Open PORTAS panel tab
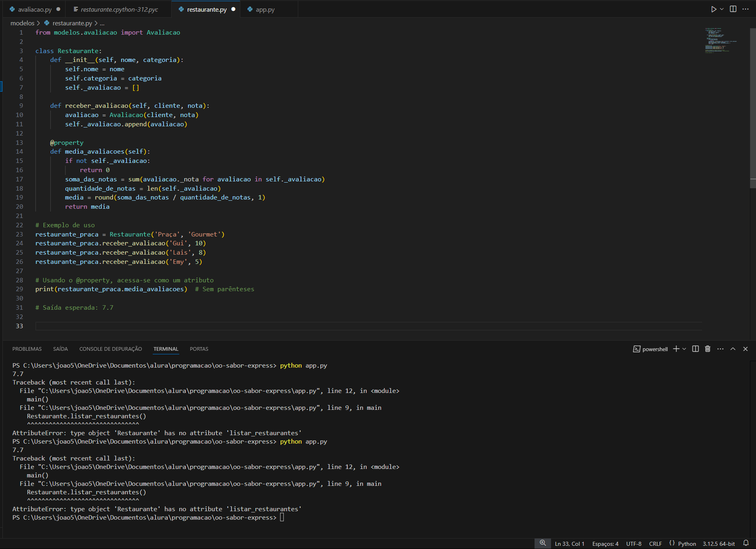 tap(199, 349)
